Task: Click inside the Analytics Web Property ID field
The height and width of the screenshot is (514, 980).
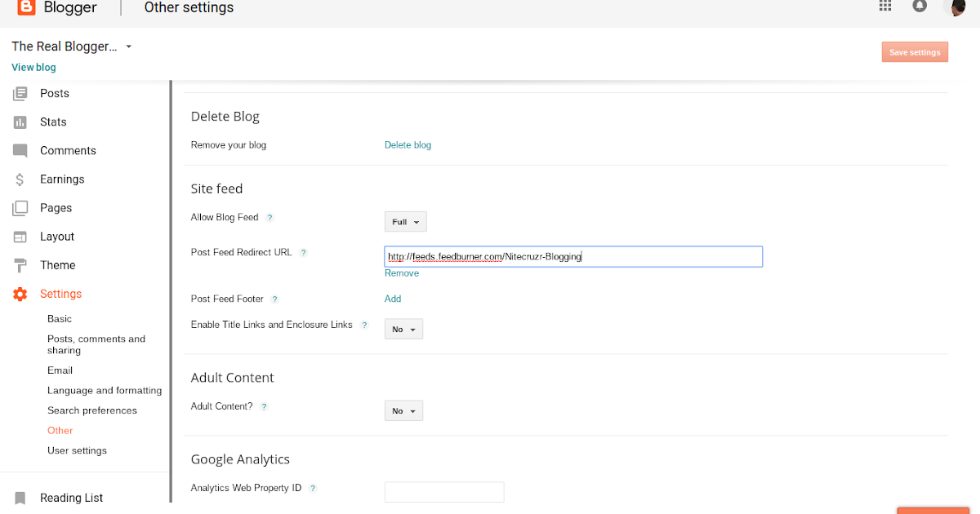Action: pyautogui.click(x=444, y=491)
